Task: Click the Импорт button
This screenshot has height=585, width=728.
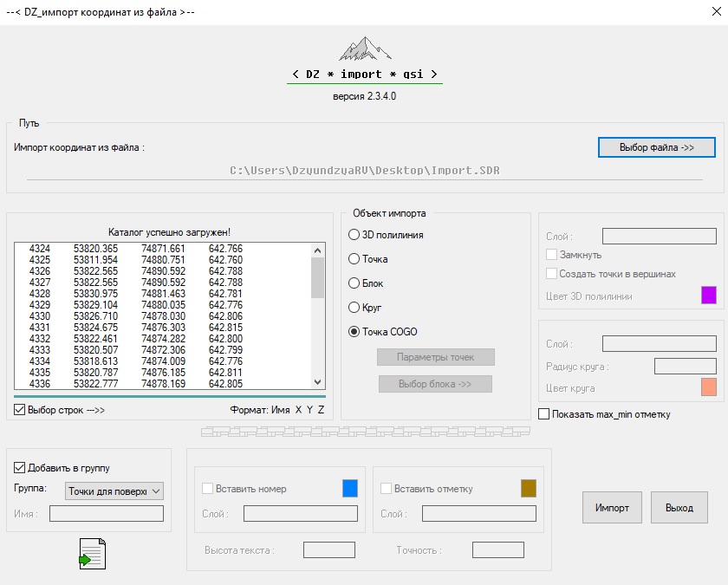Action: point(612,507)
